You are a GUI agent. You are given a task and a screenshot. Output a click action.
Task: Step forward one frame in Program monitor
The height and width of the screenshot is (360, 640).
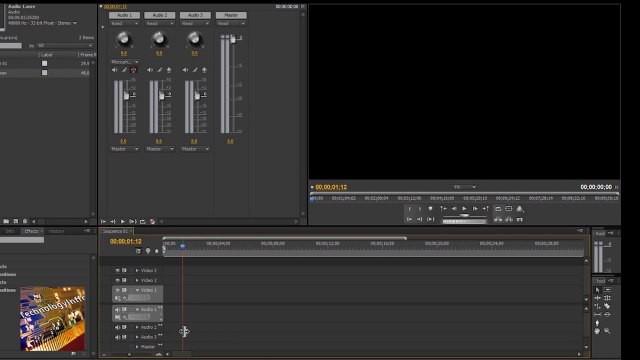475,209
